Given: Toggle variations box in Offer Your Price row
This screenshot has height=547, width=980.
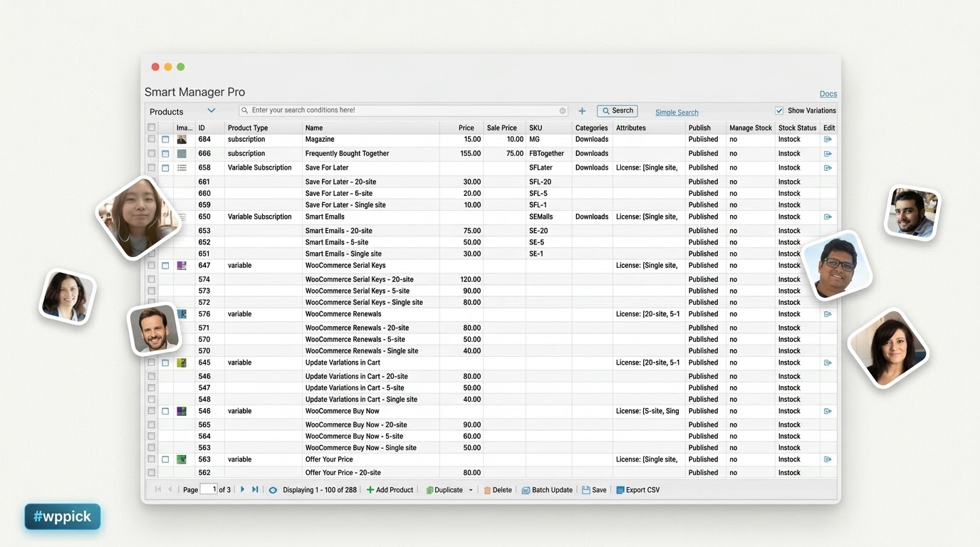Looking at the screenshot, I should [165, 459].
